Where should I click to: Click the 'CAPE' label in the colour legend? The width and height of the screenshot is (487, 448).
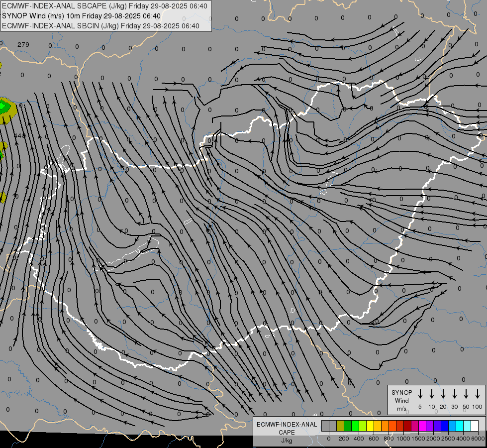287,433
